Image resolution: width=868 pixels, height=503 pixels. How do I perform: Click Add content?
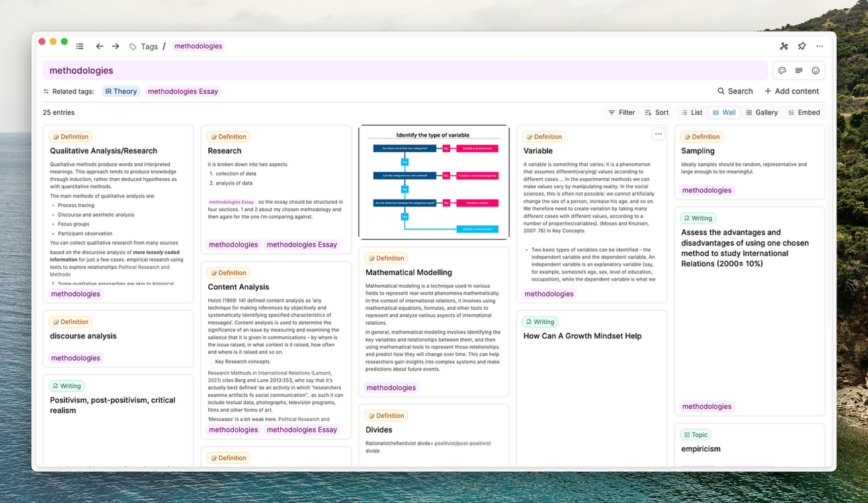click(x=791, y=91)
